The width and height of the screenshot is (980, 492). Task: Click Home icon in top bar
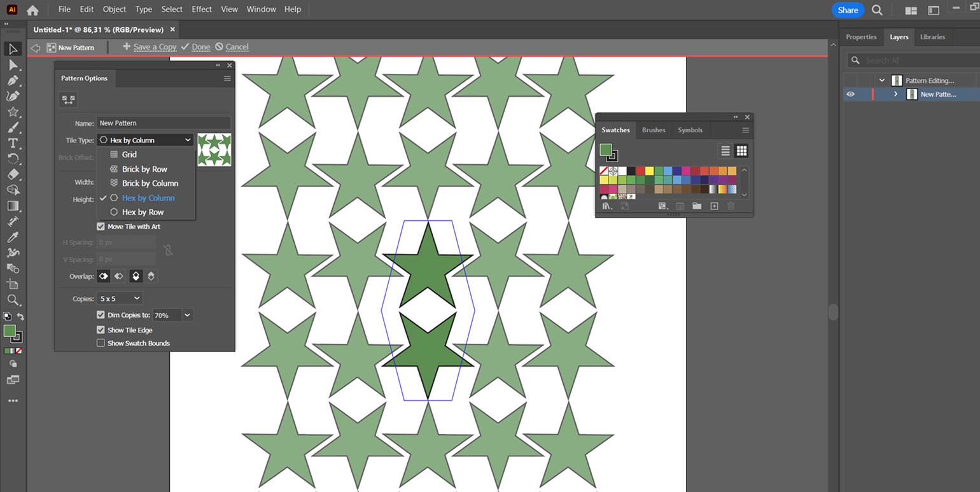32,10
